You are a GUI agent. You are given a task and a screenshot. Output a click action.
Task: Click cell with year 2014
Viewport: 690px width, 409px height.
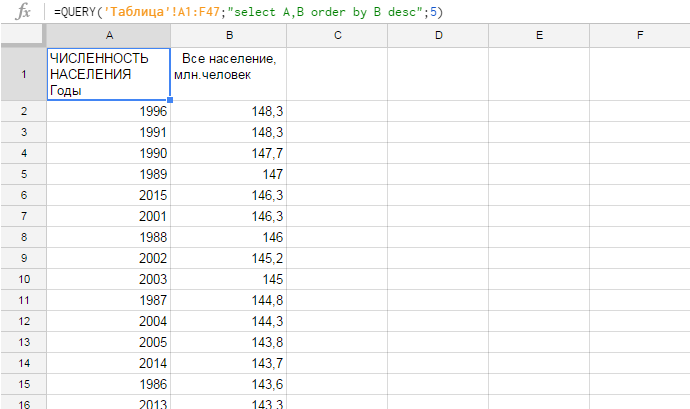point(109,363)
